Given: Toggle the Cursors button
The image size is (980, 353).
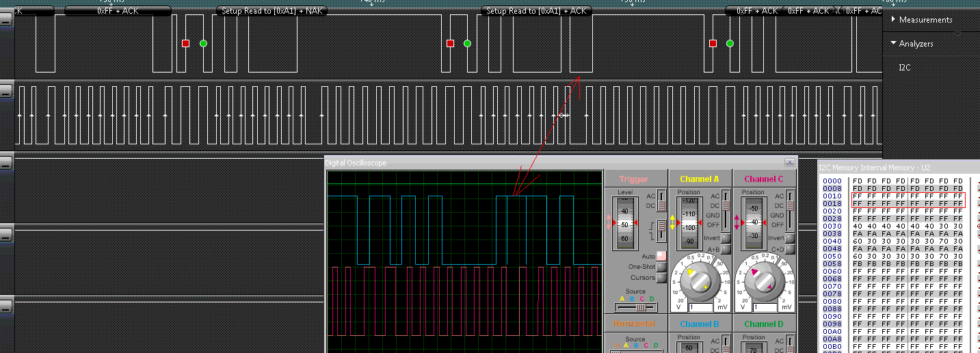Looking at the screenshot, I should 661,278.
